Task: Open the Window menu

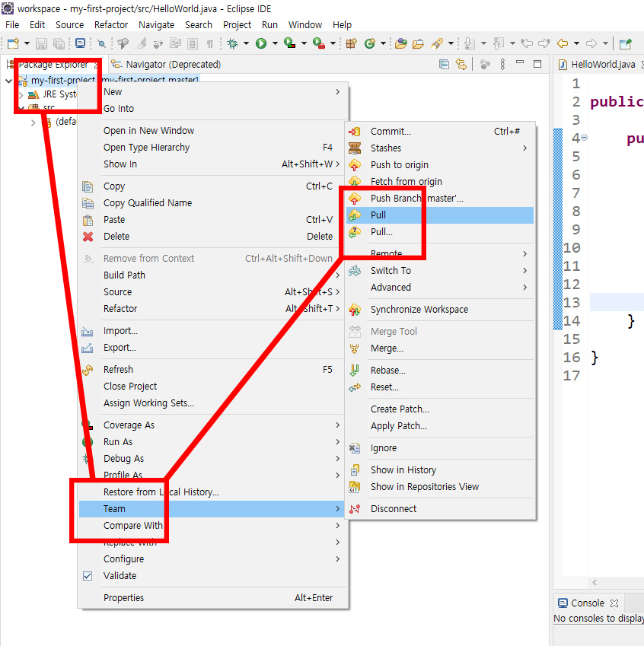Action: 305,24
